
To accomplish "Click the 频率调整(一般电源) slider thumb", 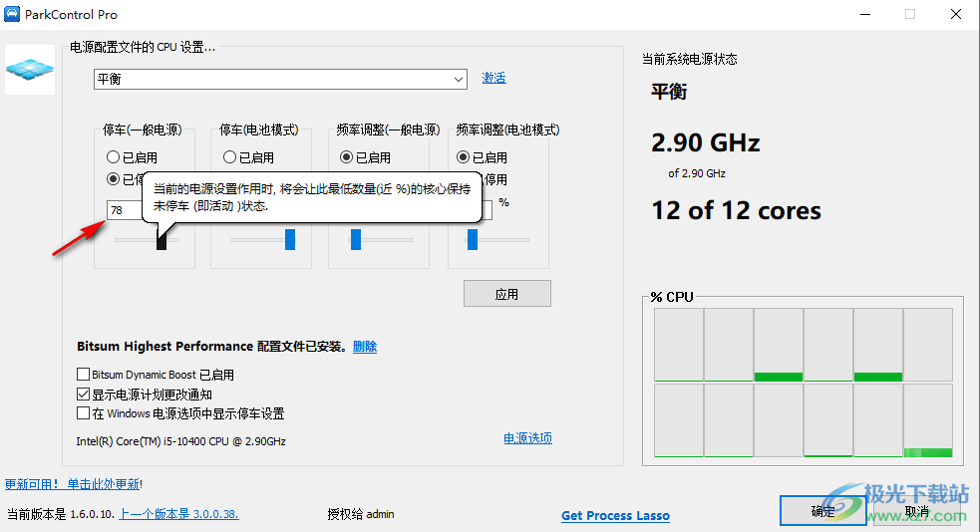I will click(356, 240).
